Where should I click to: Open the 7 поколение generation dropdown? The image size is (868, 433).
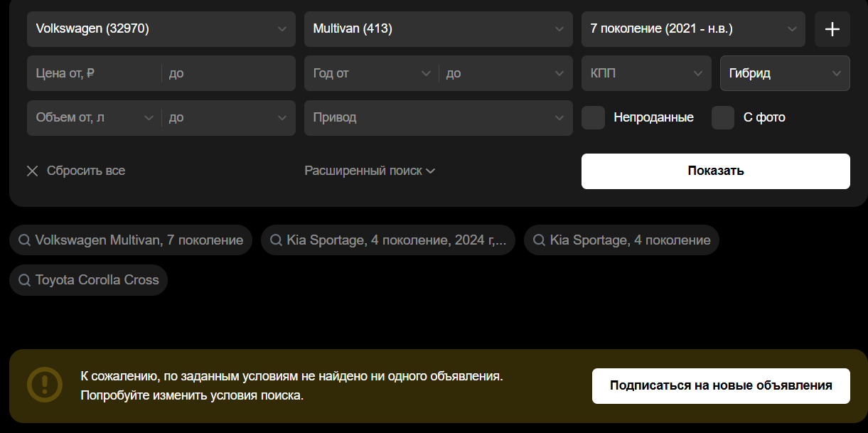[x=693, y=29]
